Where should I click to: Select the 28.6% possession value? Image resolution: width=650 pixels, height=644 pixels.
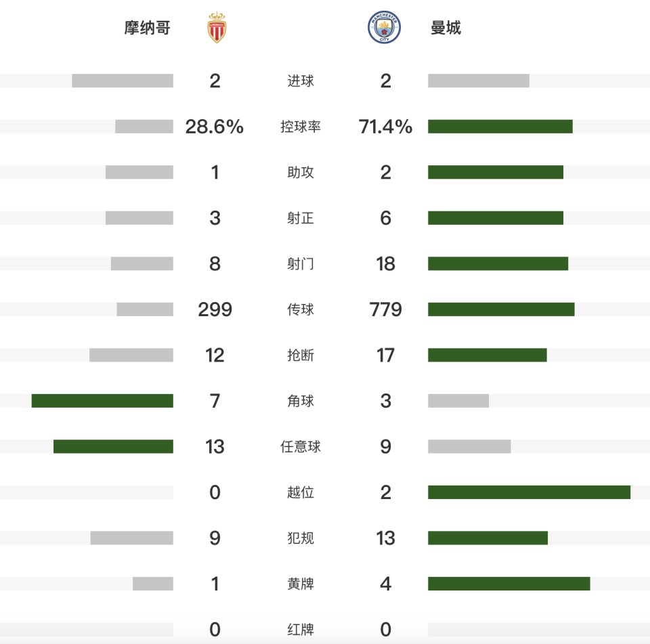pyautogui.click(x=215, y=127)
